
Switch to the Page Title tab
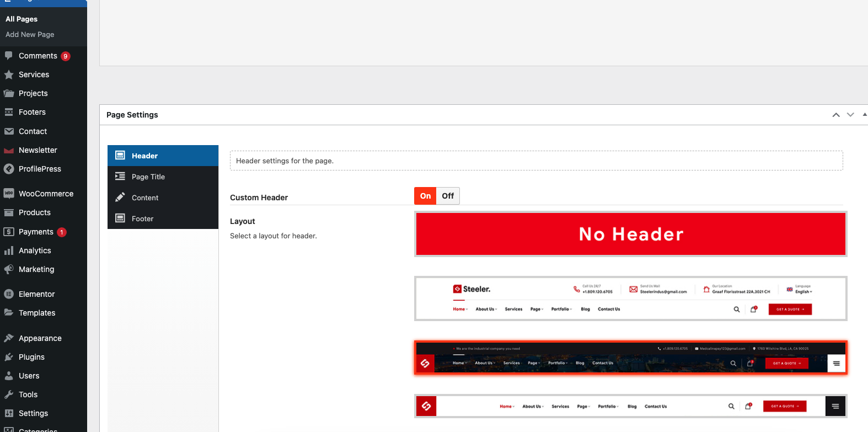(163, 177)
